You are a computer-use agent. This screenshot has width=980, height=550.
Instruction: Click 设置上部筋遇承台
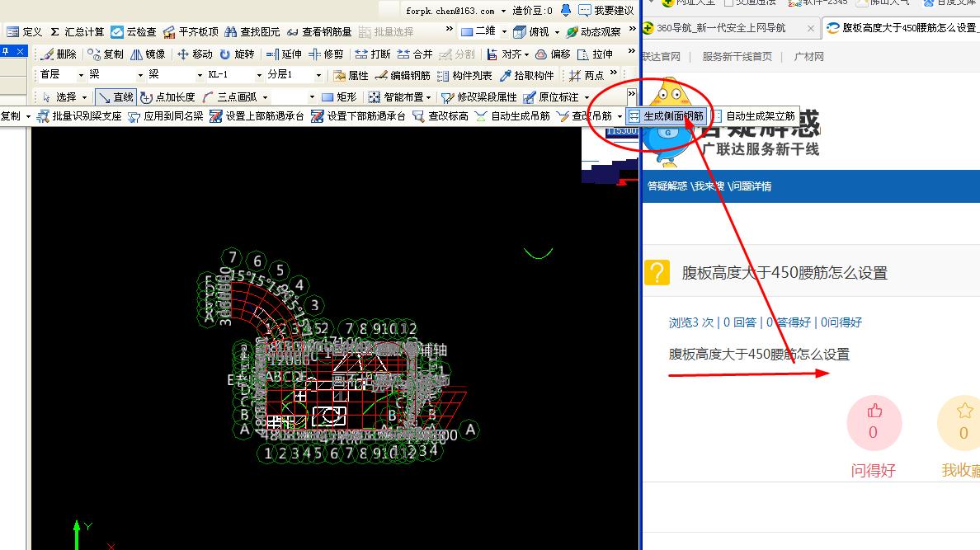(x=257, y=115)
